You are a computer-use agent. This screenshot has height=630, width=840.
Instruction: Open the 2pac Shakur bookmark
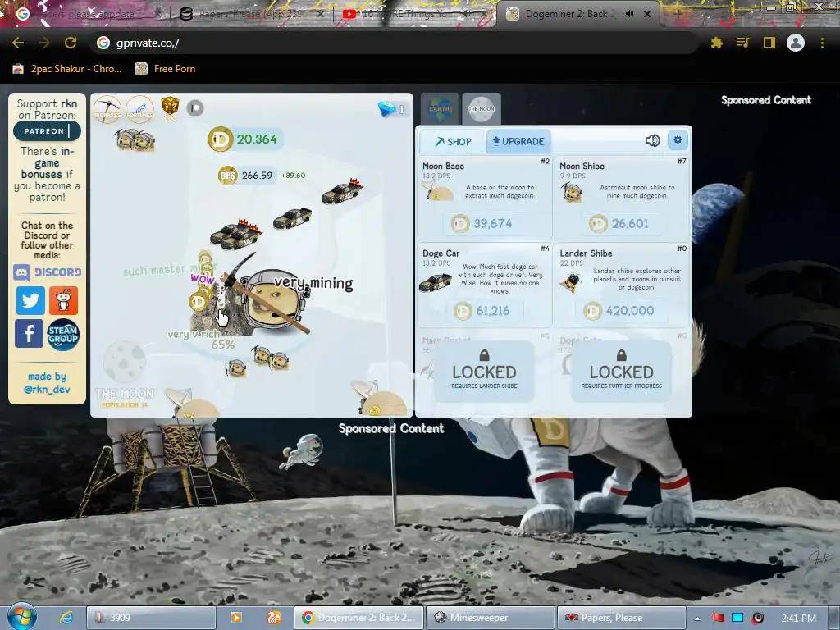tap(67, 69)
